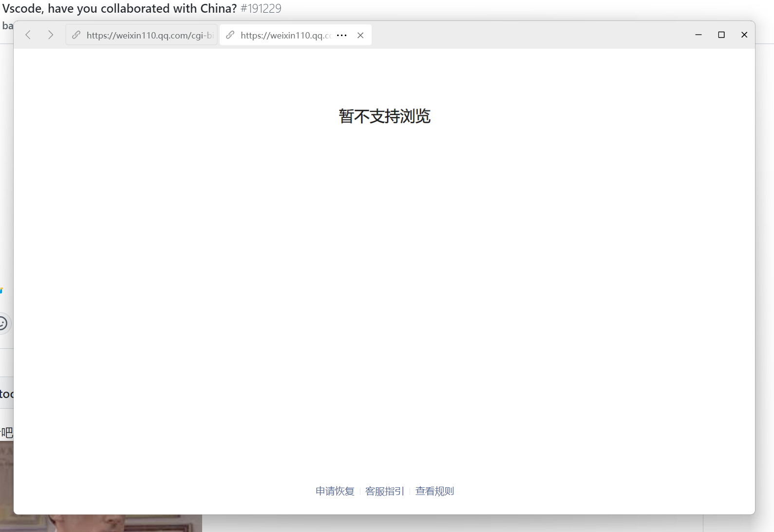774x532 pixels.
Task: Click the 暂不支持浏览 heading
Action: tap(385, 116)
